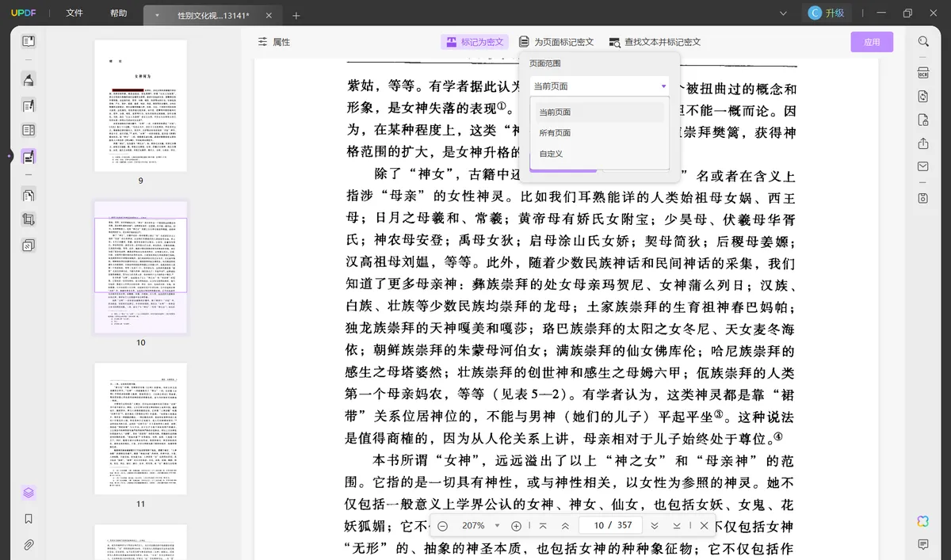Close the 性别文化视...13141* document tab

tap(269, 15)
